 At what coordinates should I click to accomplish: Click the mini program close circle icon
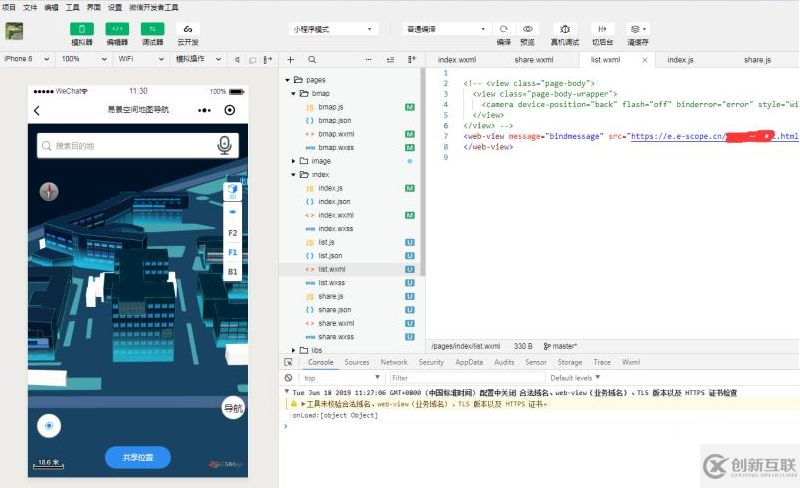point(230,110)
